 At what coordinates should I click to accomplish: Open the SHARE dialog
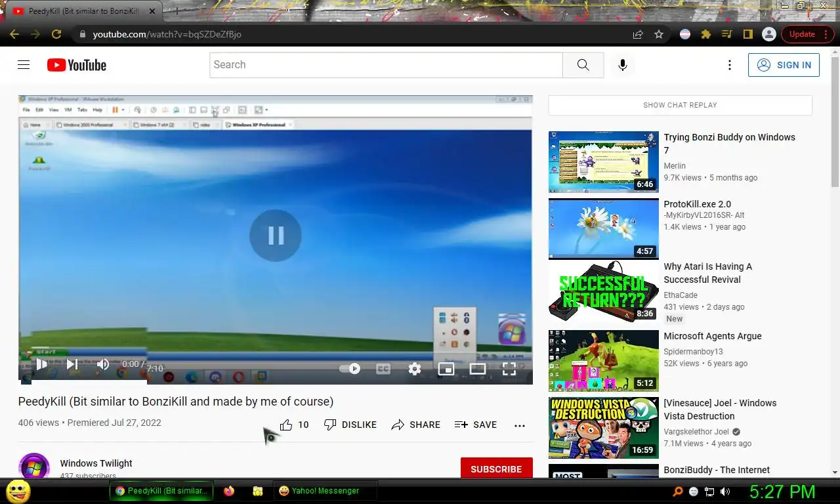416,425
